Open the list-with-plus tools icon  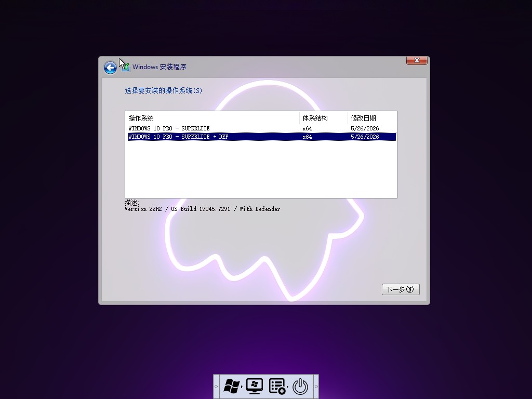(277, 386)
